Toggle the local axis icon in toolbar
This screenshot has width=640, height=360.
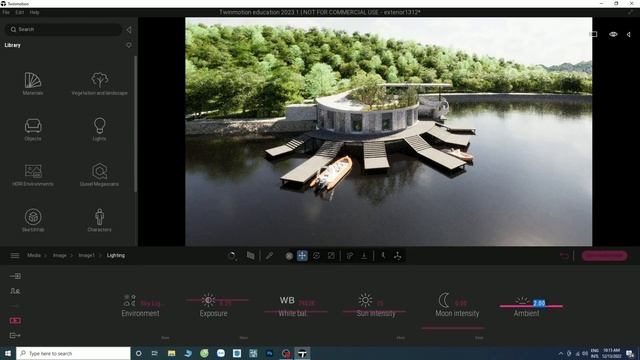click(x=350, y=256)
